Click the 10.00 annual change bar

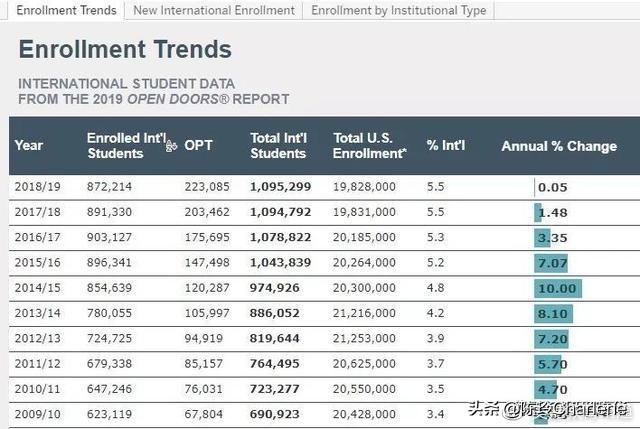pos(557,288)
